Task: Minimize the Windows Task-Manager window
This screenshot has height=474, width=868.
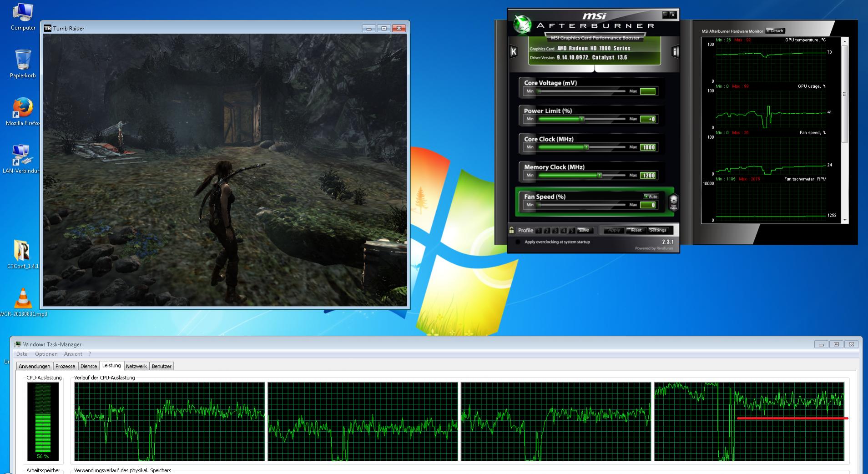Action: (821, 344)
